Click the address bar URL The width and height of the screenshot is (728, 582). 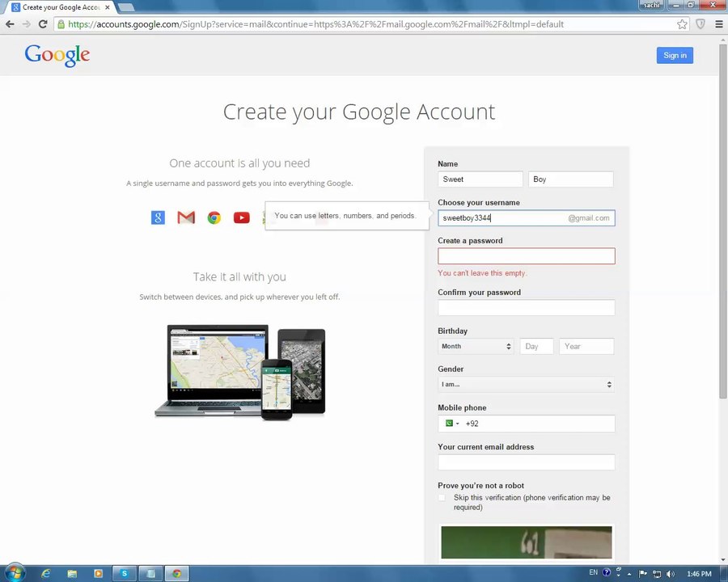pyautogui.click(x=315, y=24)
